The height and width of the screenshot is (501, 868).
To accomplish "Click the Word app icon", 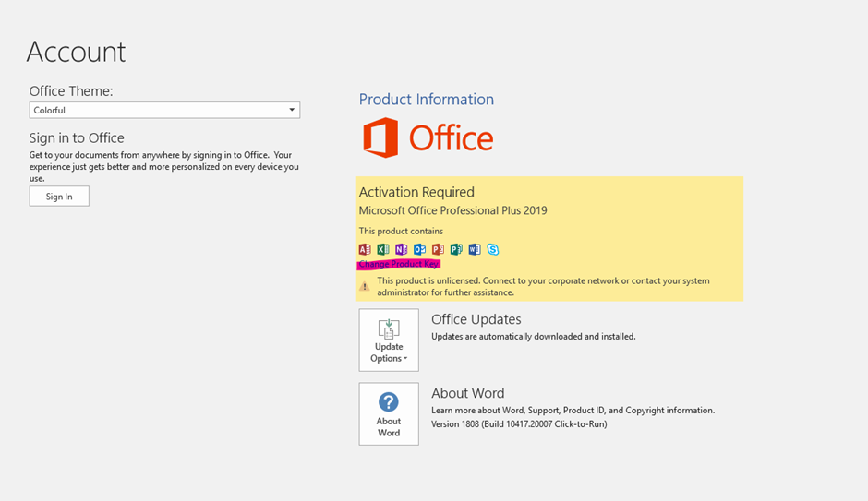I will coord(475,249).
